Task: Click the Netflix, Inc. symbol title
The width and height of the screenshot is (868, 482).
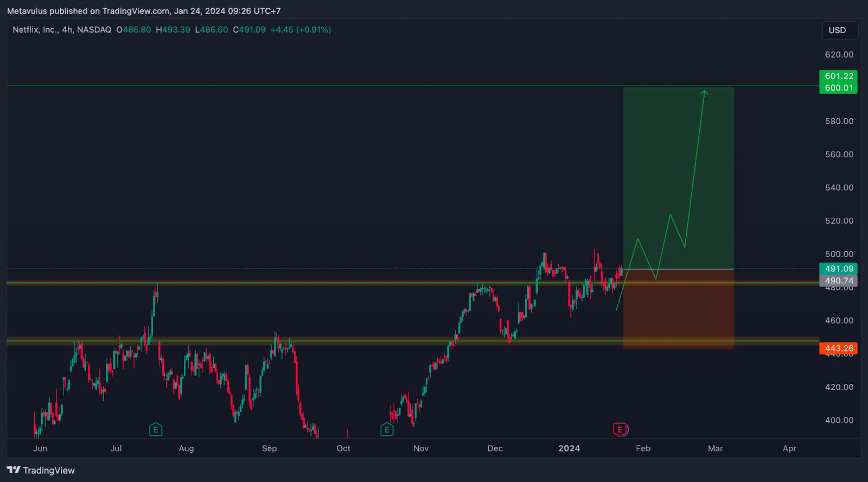Action: coord(35,30)
